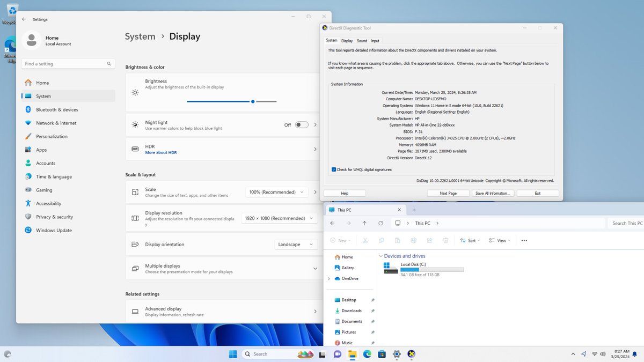Refresh the This PC folder view
Image resolution: width=644 pixels, height=362 pixels.
380,223
